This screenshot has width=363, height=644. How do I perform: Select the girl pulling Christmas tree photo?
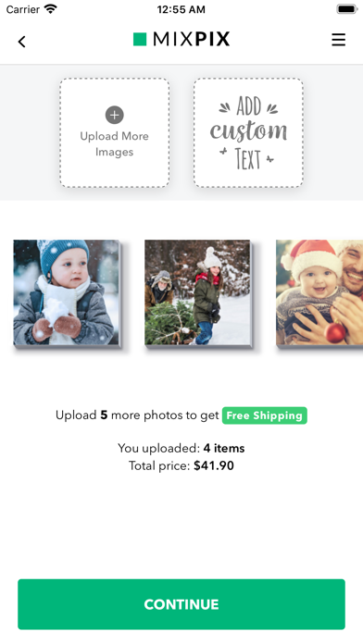point(197,292)
